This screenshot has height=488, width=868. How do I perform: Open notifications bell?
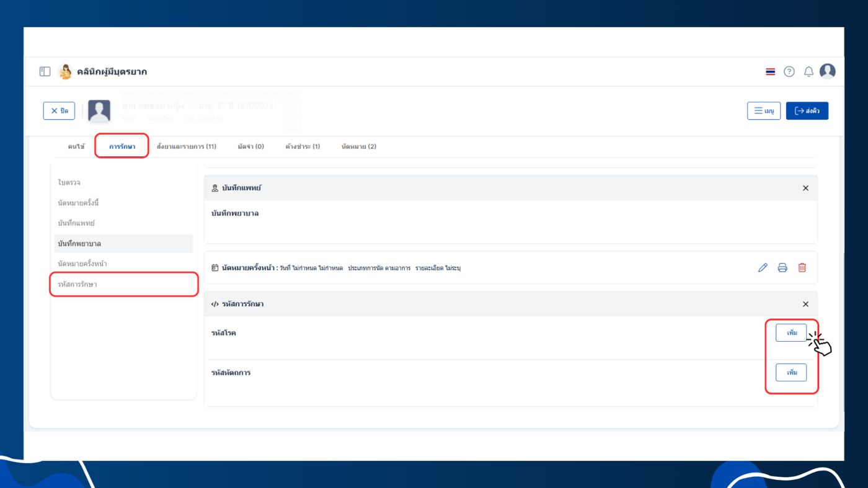(x=808, y=72)
